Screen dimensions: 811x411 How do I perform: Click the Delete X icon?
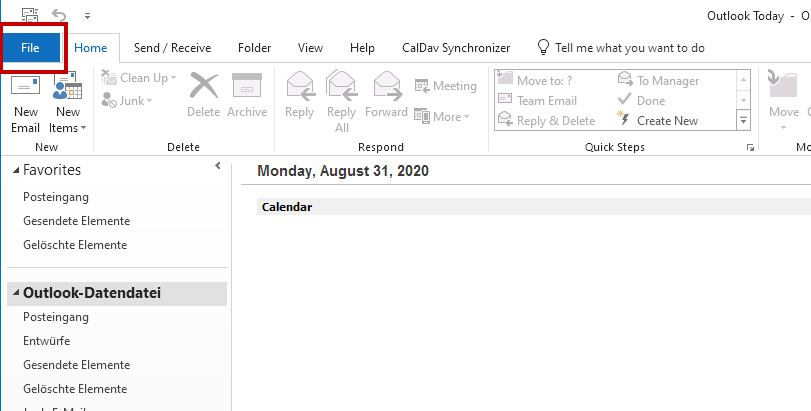click(x=203, y=86)
